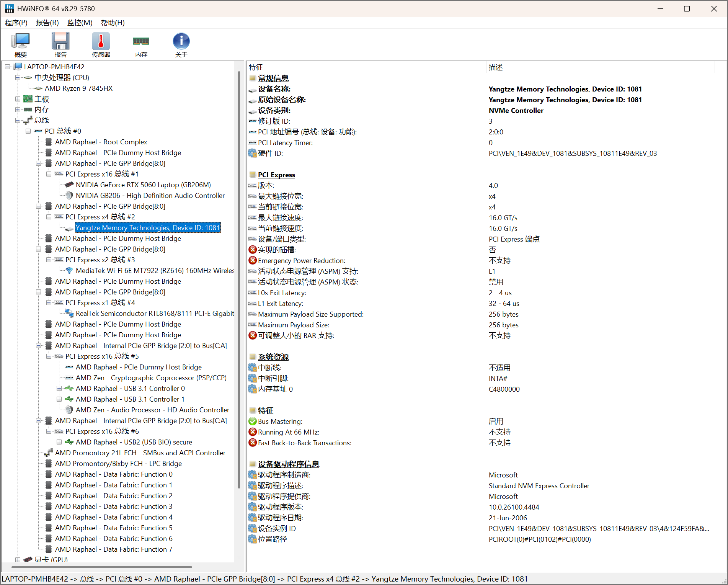728x585 pixels.
Task: Select RealTek RTL8168/8111 network adapter entry
Action: [x=155, y=314]
